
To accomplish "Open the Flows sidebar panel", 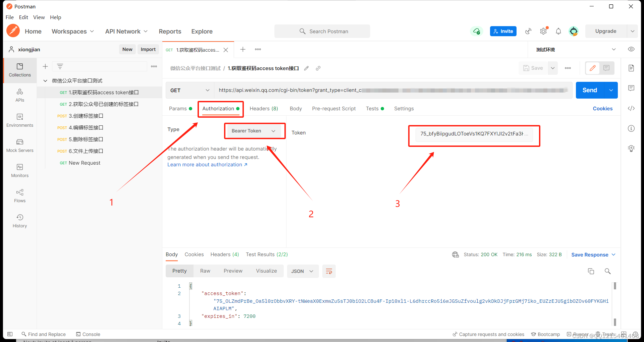I will click(x=20, y=196).
